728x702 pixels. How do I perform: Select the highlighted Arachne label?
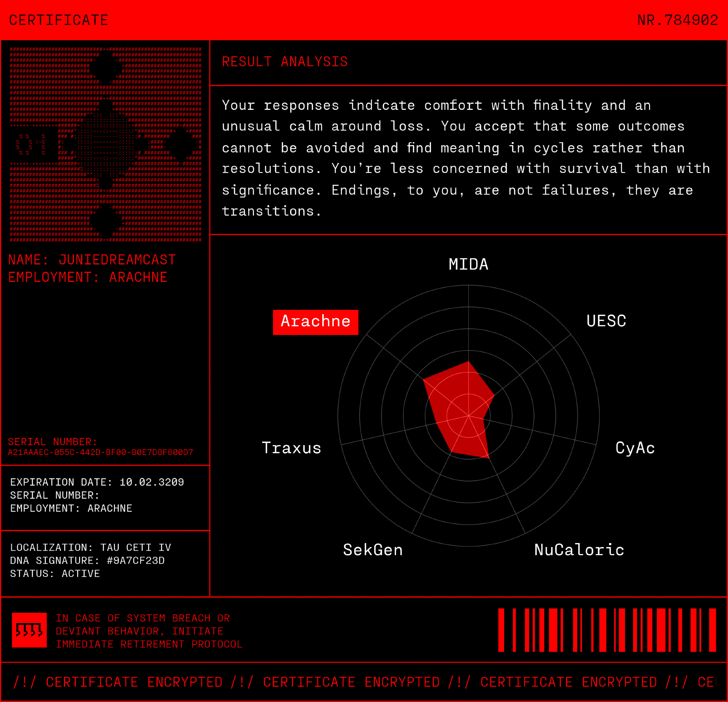(x=315, y=322)
